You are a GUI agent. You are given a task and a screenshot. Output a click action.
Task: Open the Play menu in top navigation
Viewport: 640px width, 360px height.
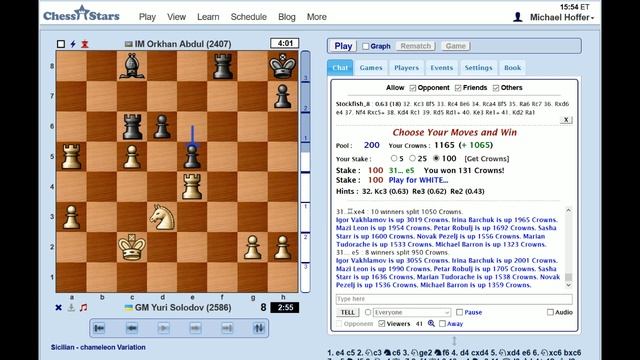click(147, 17)
